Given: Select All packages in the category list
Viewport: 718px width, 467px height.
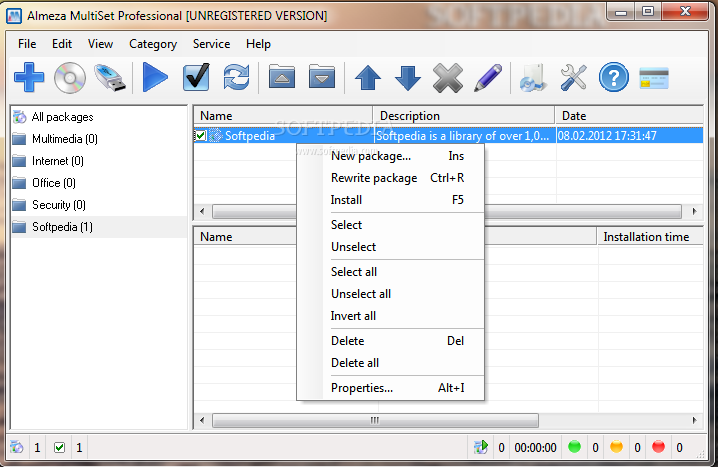Looking at the screenshot, I should point(62,117).
